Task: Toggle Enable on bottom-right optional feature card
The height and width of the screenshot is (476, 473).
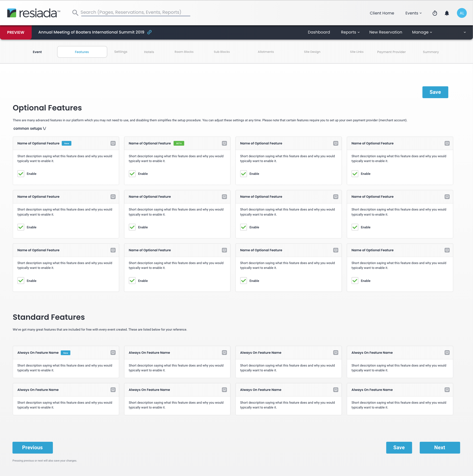Action: tap(355, 281)
